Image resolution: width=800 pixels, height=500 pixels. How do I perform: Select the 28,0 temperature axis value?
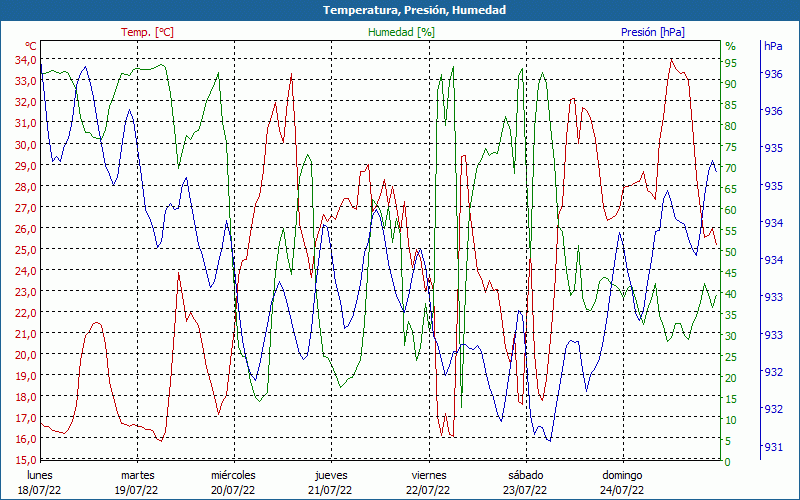tap(25, 187)
